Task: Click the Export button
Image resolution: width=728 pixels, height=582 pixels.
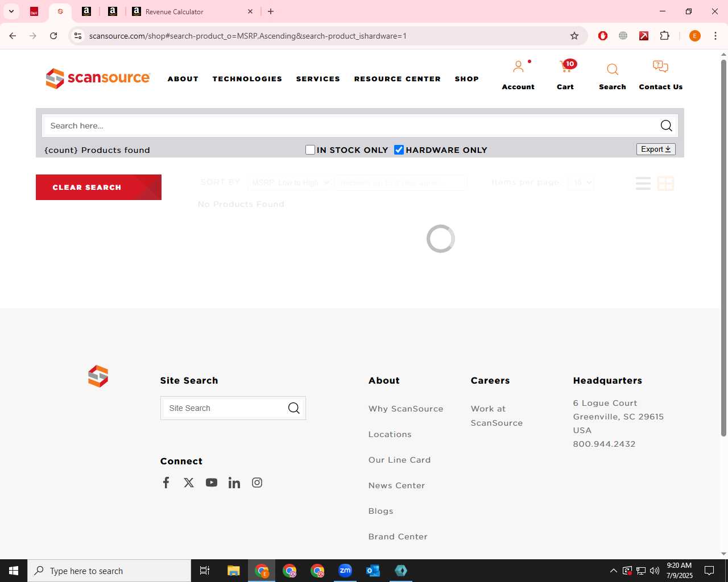Action: click(656, 149)
